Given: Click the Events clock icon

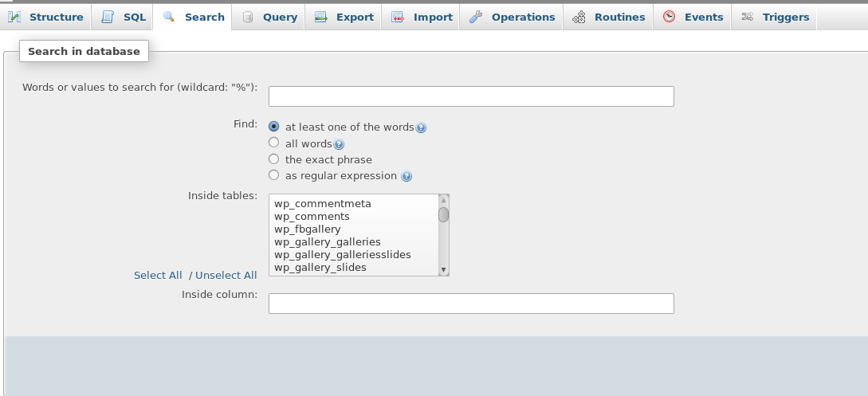Looking at the screenshot, I should click(670, 17).
